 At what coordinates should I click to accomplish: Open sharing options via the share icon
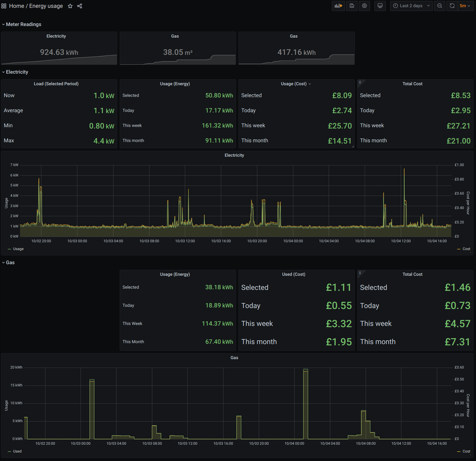tap(80, 6)
